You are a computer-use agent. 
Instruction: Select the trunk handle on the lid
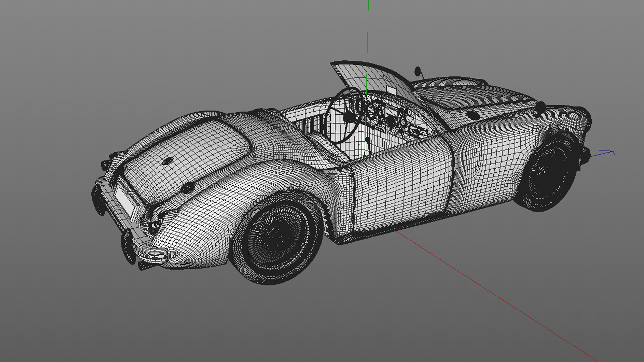pyautogui.click(x=188, y=187)
